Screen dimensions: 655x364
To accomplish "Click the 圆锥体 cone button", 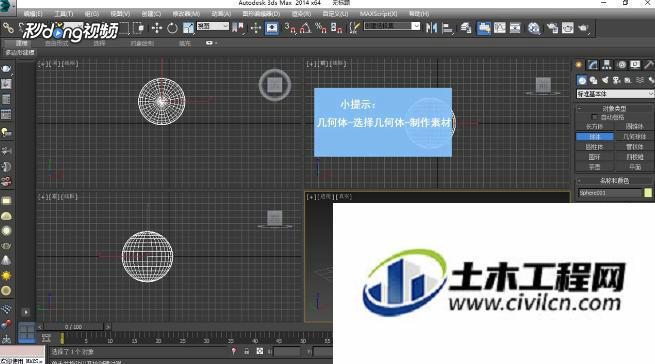I will point(635,127).
